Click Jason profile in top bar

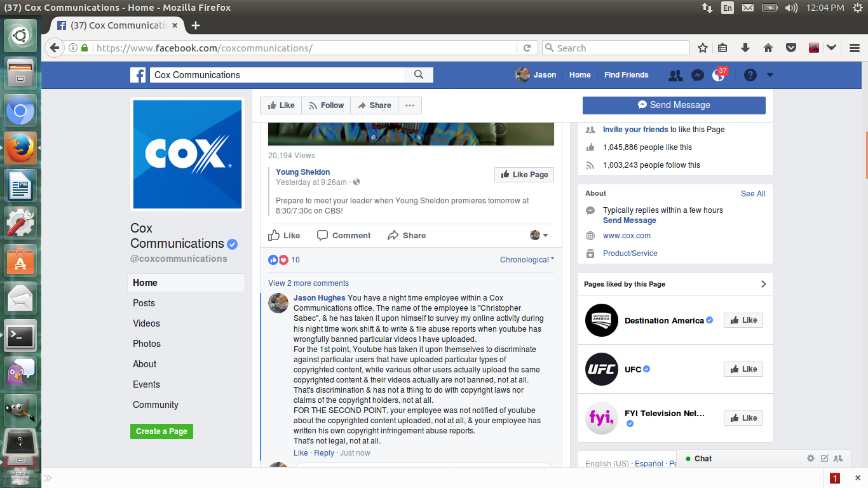click(536, 75)
